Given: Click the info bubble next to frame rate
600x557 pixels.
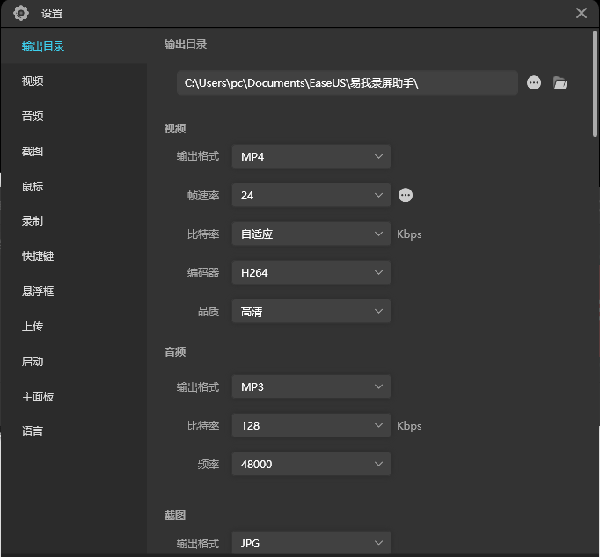Looking at the screenshot, I should click(405, 195).
